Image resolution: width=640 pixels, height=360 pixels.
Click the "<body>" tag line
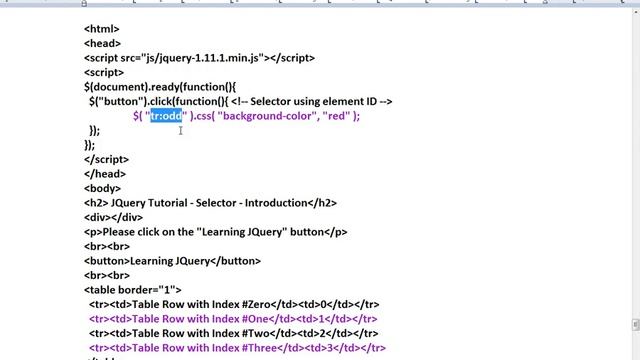pyautogui.click(x=102, y=188)
